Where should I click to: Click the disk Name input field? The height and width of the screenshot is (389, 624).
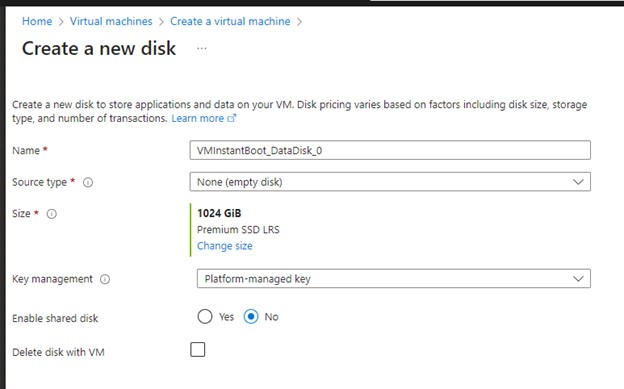coord(390,150)
